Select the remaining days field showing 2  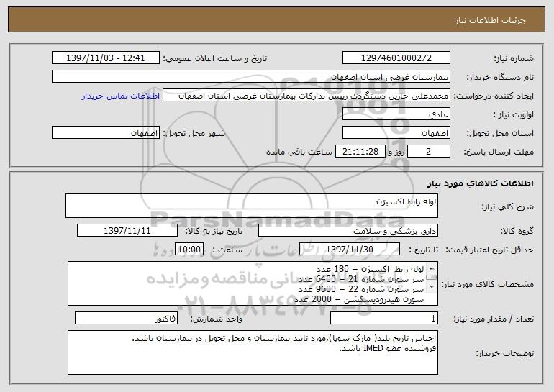[429, 152]
